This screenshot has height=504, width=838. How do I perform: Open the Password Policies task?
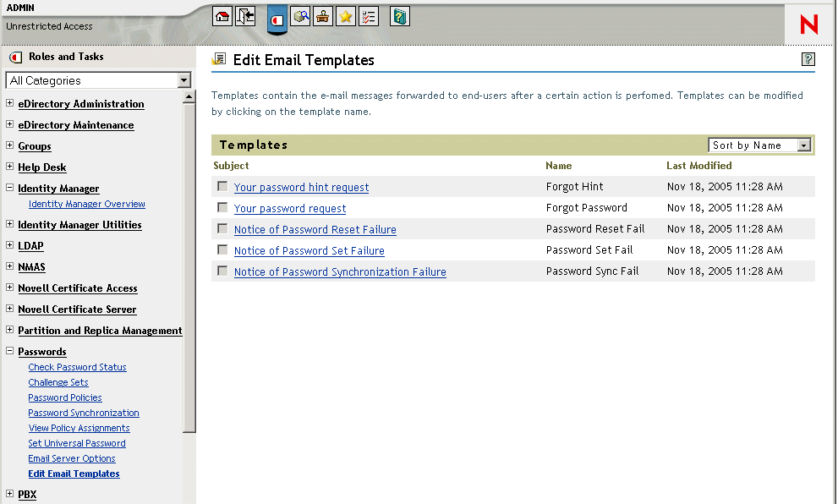(64, 397)
